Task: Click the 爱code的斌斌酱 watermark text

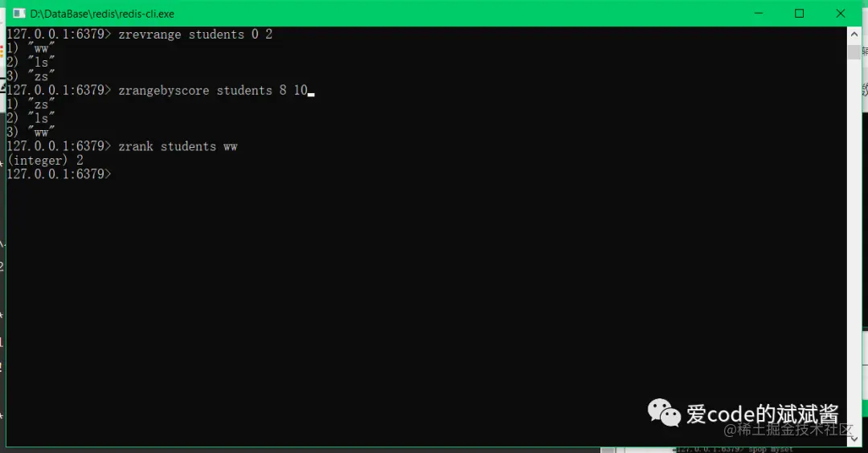Action: coord(762,414)
